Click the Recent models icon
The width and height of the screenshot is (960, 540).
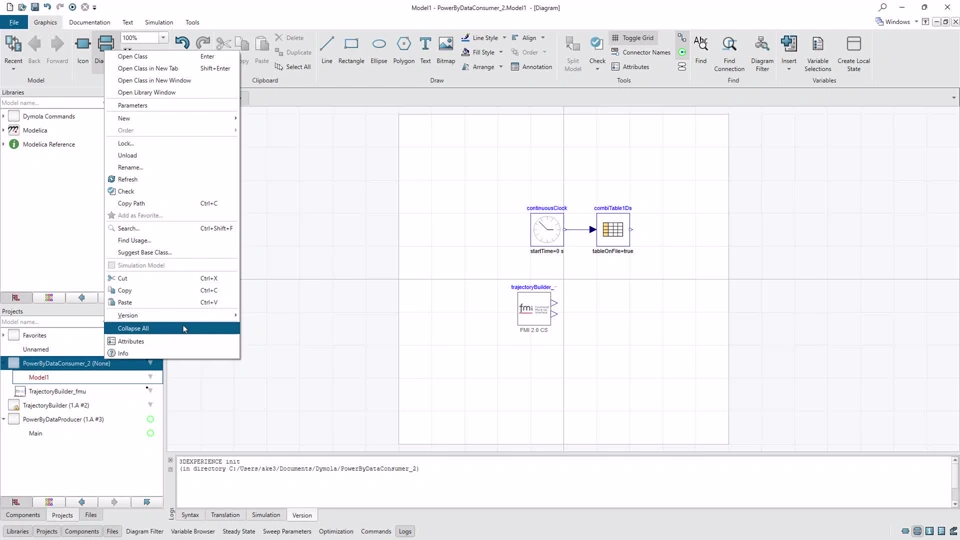coord(13,44)
